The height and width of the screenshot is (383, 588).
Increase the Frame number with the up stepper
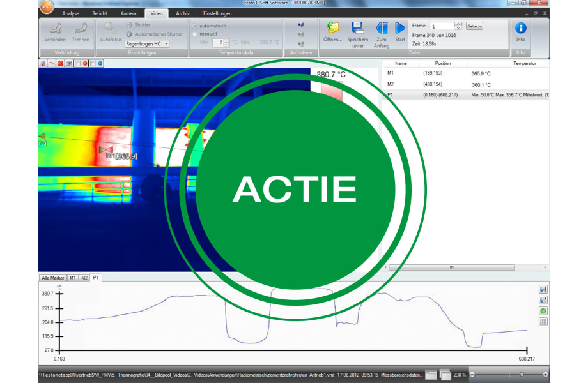[x=457, y=24]
